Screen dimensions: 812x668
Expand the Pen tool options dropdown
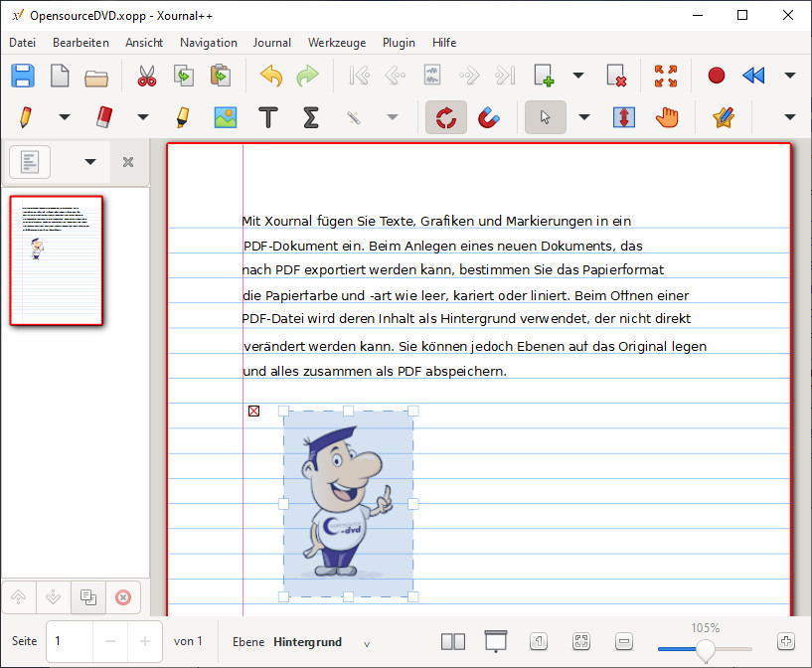pos(65,117)
